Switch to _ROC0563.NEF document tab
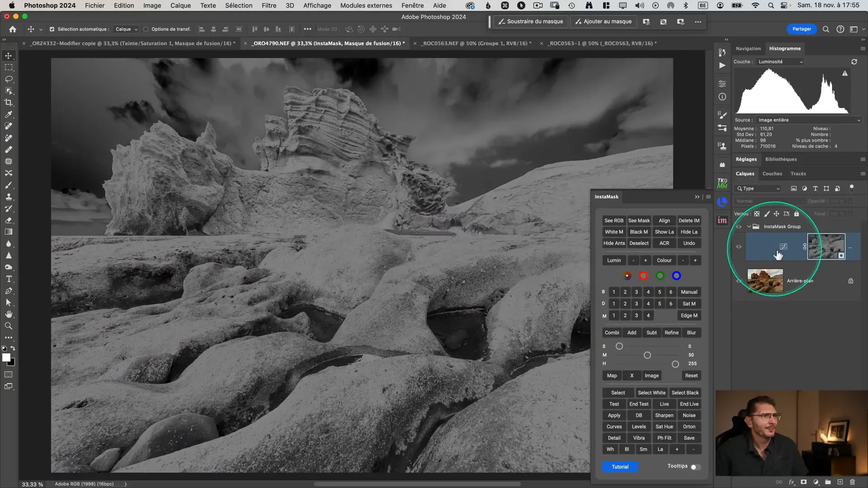Screen dimensions: 868x488 pos(476,43)
